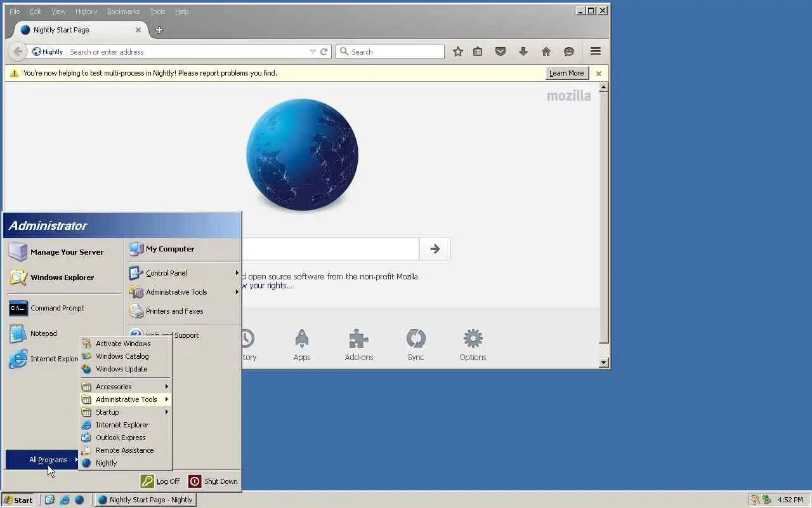Submit start page search with arrow button
Image resolution: width=812 pixels, height=508 pixels.
click(435, 249)
